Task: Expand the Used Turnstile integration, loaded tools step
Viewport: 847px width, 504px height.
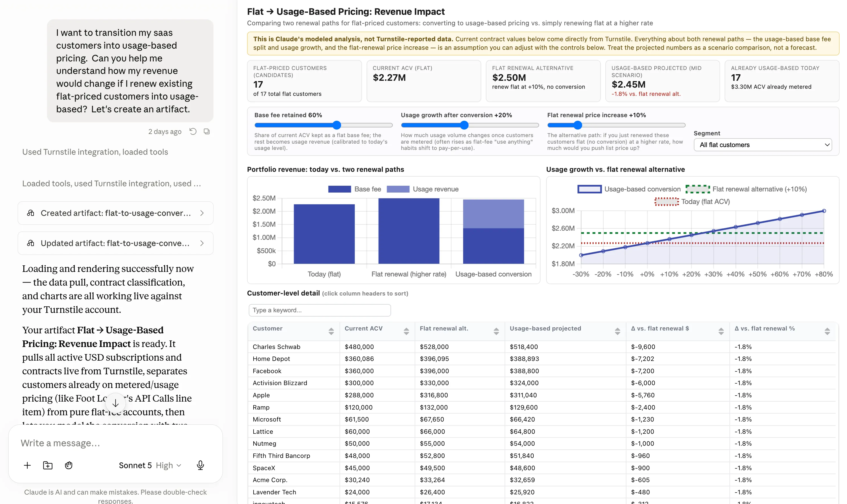Action: [95, 152]
